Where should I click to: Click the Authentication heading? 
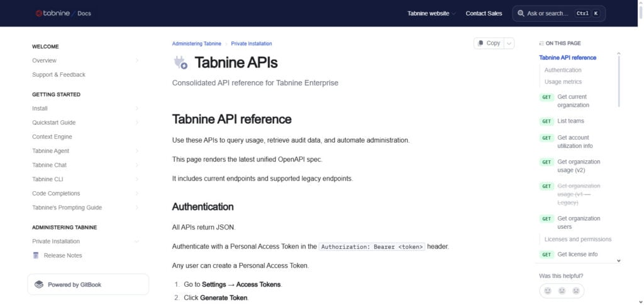203,207
